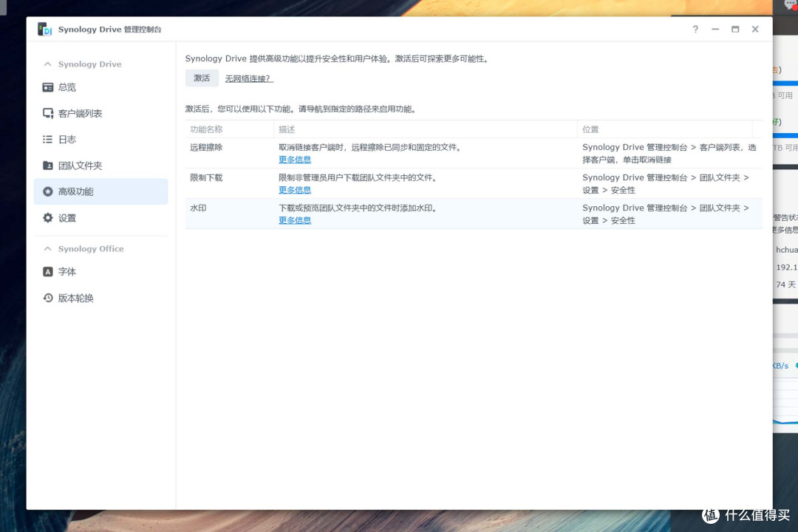Click the 功能名称 column header
This screenshot has width=798, height=532.
point(229,129)
